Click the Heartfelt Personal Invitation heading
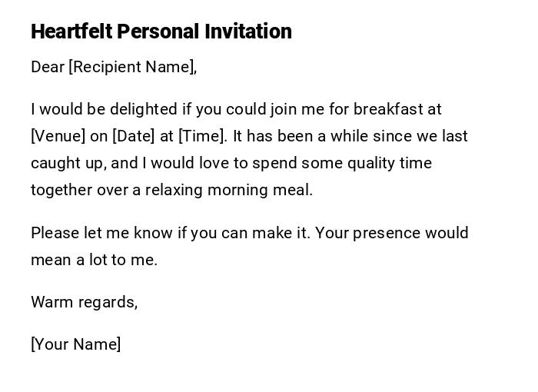Screen dimensions: 538x392 click(x=161, y=32)
